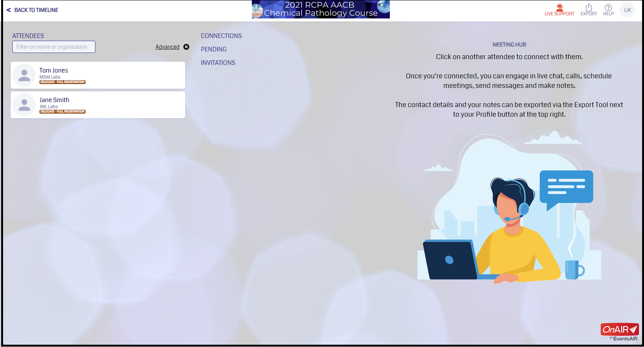Click the Meeting Hub heading
Viewport: 644px width, 347px height.
pyautogui.click(x=509, y=45)
